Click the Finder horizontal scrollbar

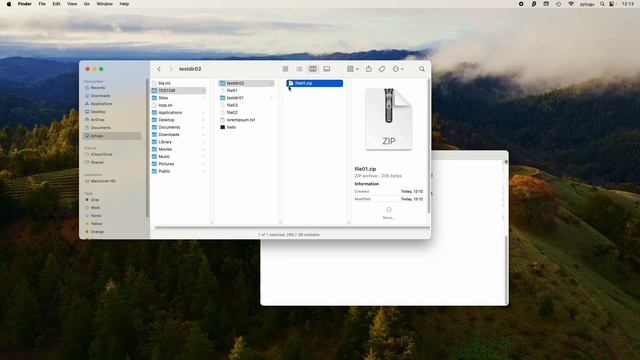[292, 227]
